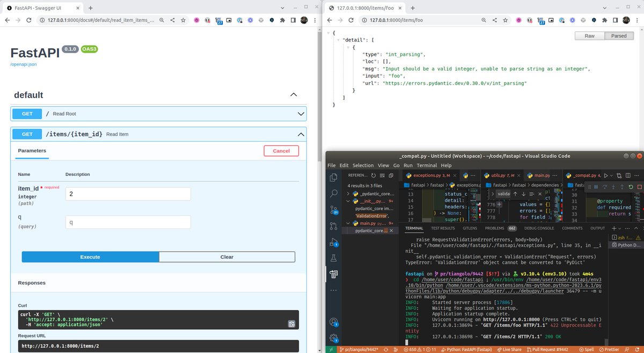Screen dimensions: 644x353
Task: Open the Testing flask icon
Action: (333, 258)
